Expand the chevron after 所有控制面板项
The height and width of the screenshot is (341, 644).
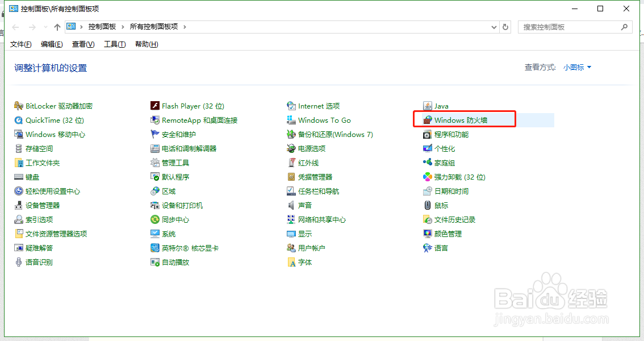tap(185, 27)
